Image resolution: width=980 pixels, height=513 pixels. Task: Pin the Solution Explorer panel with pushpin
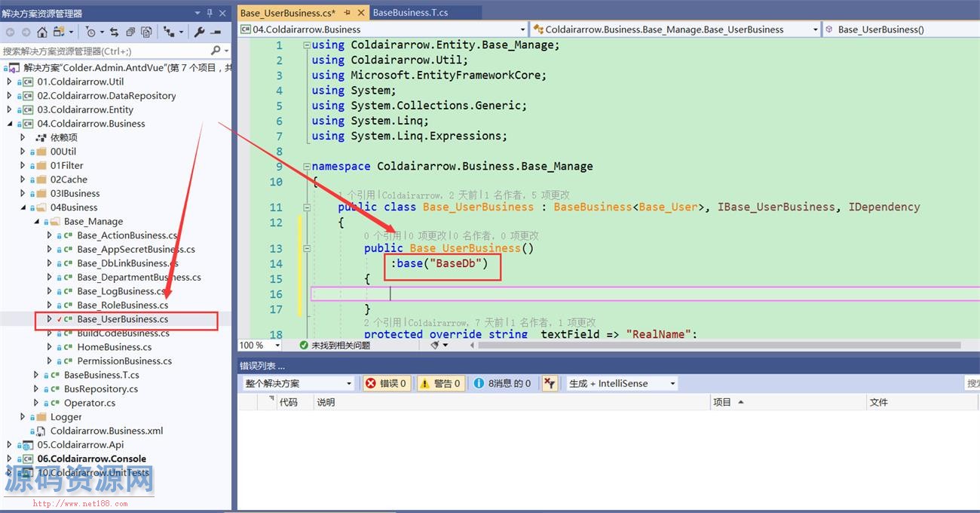(x=210, y=13)
